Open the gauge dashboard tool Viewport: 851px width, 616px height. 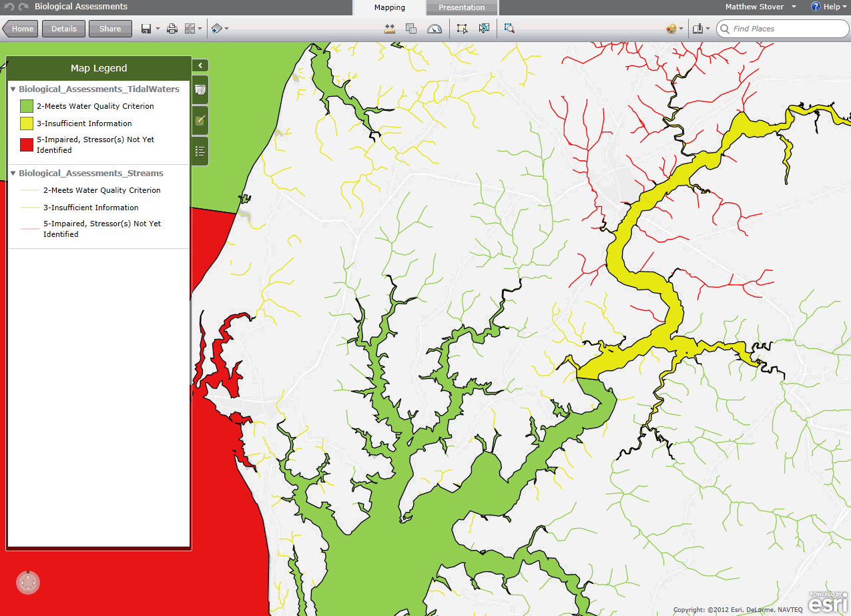(x=435, y=29)
